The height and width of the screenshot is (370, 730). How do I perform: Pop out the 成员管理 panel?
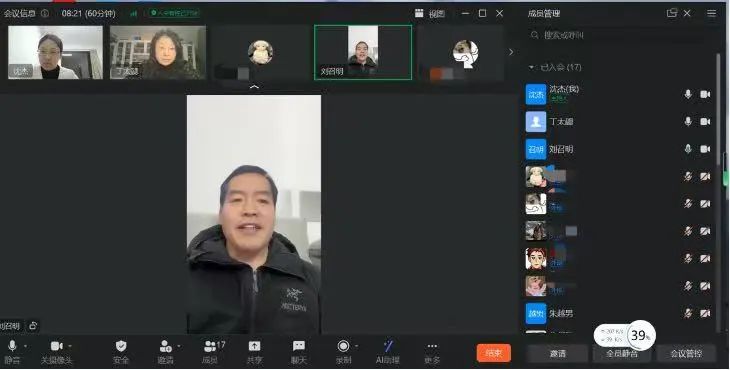tap(671, 13)
